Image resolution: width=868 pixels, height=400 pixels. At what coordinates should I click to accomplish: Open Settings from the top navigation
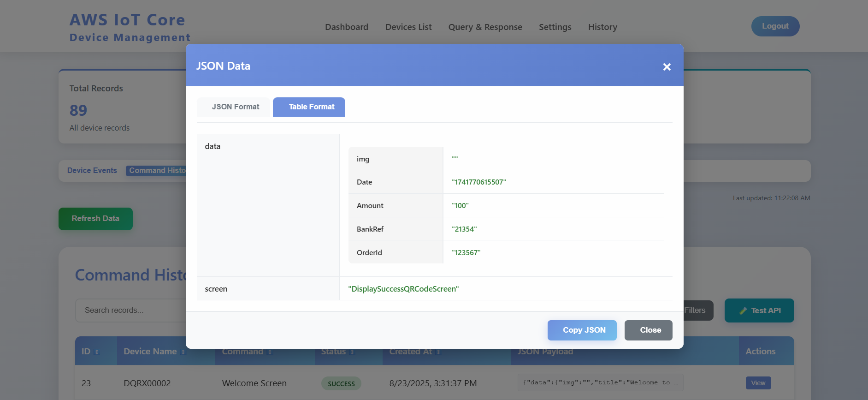555,27
